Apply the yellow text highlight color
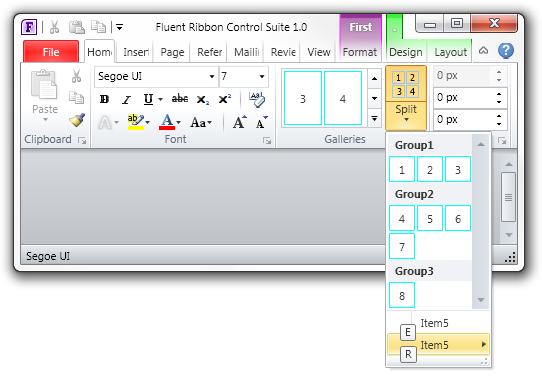The width and height of the screenshot is (542, 376). click(x=136, y=122)
